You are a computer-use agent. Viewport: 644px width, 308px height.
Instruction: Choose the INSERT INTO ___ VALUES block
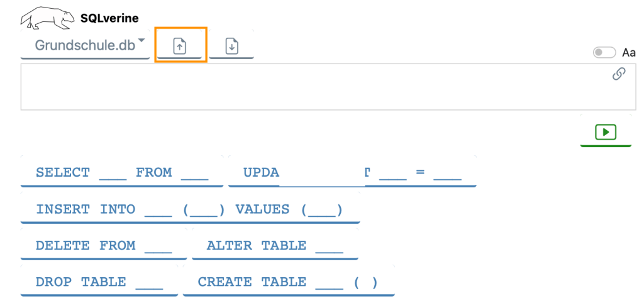click(189, 209)
